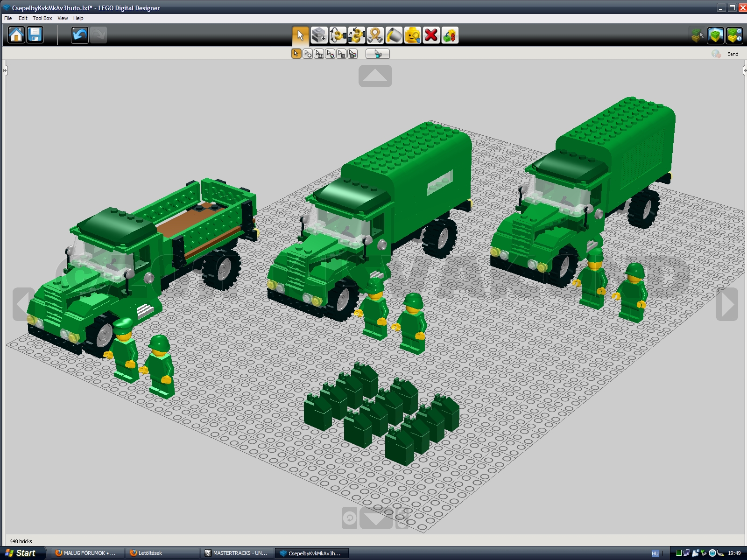Select the Flex hose tool
This screenshot has height=560, width=747.
(x=375, y=35)
